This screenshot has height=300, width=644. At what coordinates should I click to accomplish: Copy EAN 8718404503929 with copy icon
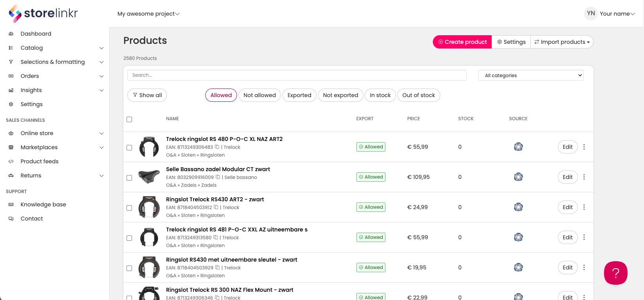pos(217,267)
